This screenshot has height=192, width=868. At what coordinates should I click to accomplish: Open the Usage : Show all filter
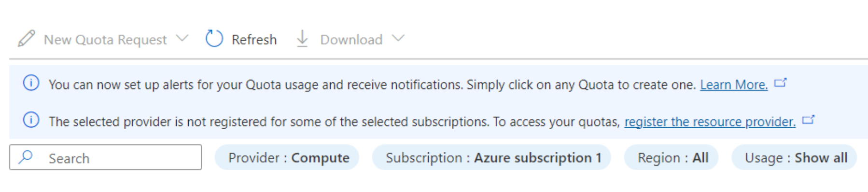coord(795,158)
